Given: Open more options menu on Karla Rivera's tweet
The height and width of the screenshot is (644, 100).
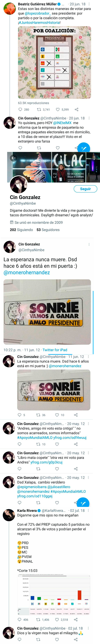Looking at the screenshot, I should 88,511.
